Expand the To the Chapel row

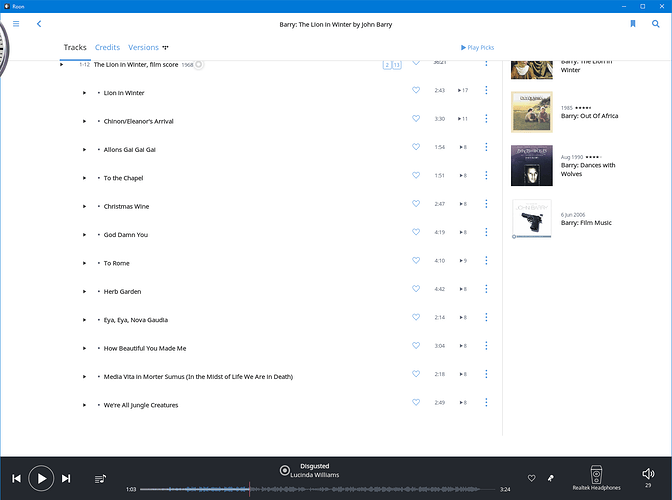pos(84,178)
